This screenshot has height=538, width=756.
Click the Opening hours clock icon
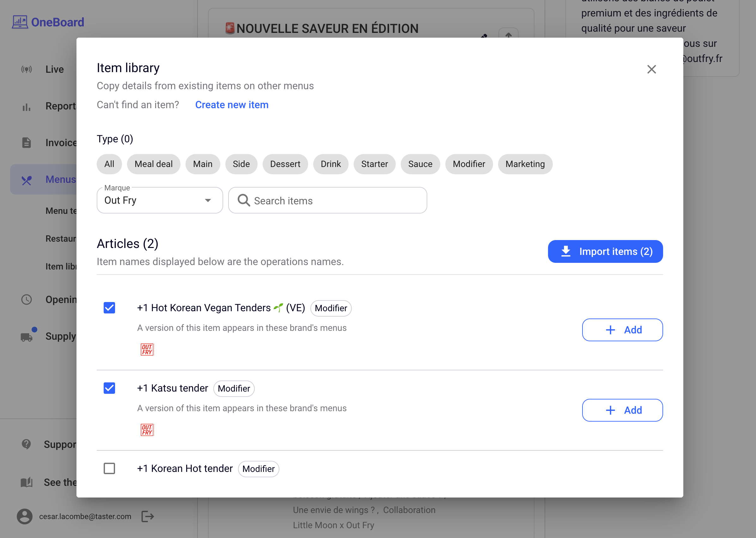click(27, 300)
